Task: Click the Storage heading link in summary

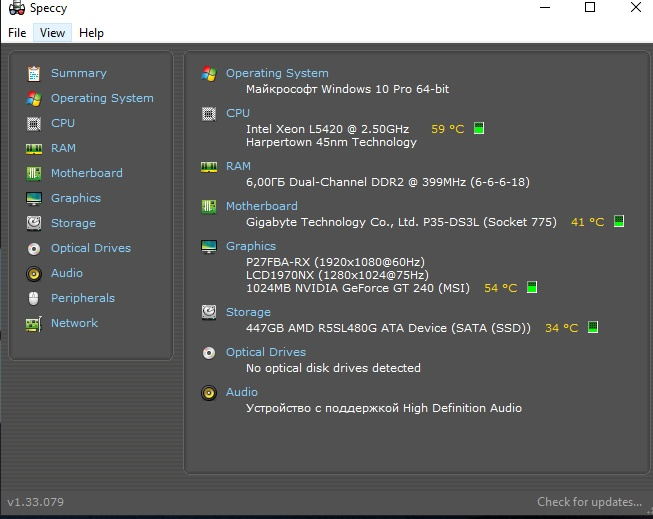Action: pyautogui.click(x=248, y=312)
